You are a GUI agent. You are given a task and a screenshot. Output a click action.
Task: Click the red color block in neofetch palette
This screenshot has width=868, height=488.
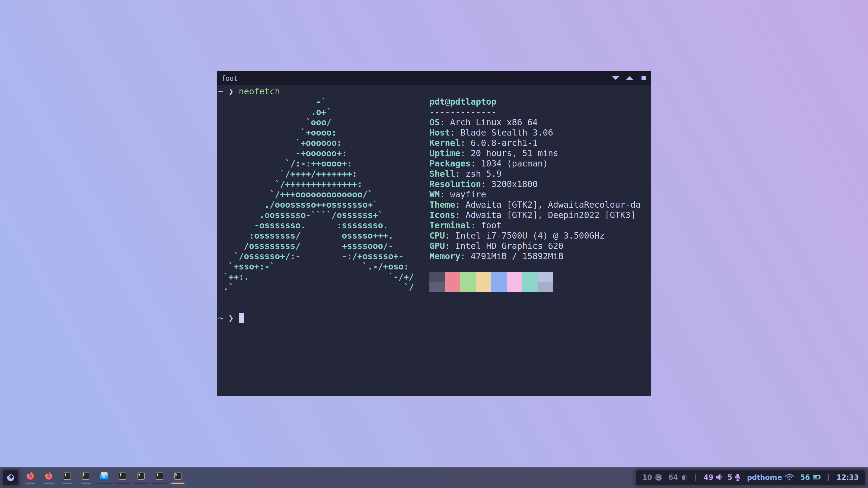tap(452, 282)
